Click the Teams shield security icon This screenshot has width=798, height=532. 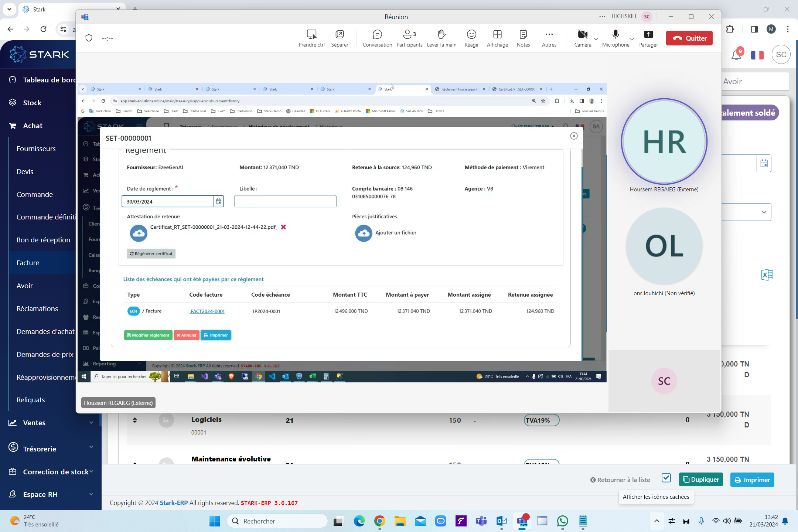coord(89,38)
